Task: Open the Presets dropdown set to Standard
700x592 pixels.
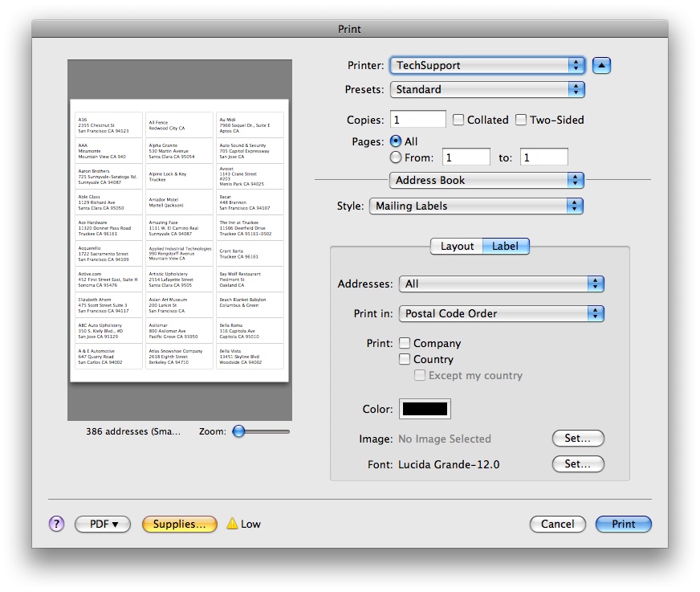Action: pos(487,90)
